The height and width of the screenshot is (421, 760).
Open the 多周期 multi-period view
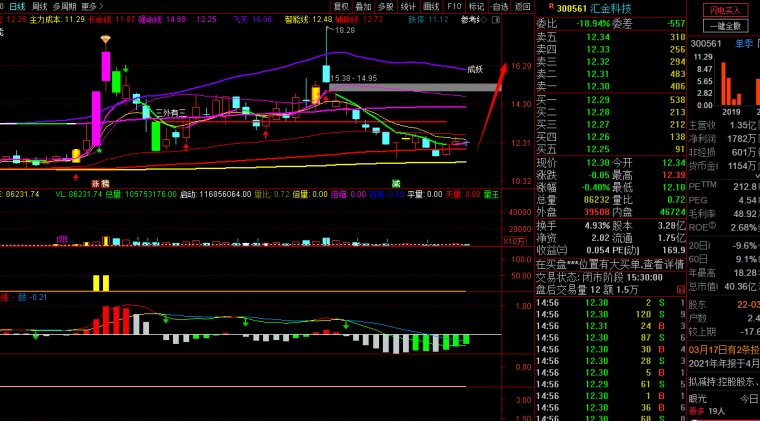pos(64,6)
